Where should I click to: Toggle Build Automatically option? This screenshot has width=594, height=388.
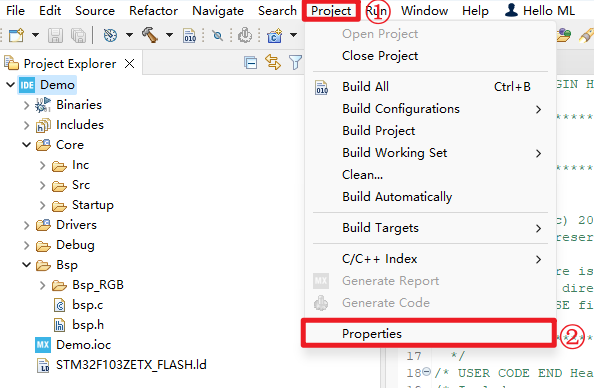click(430, 197)
